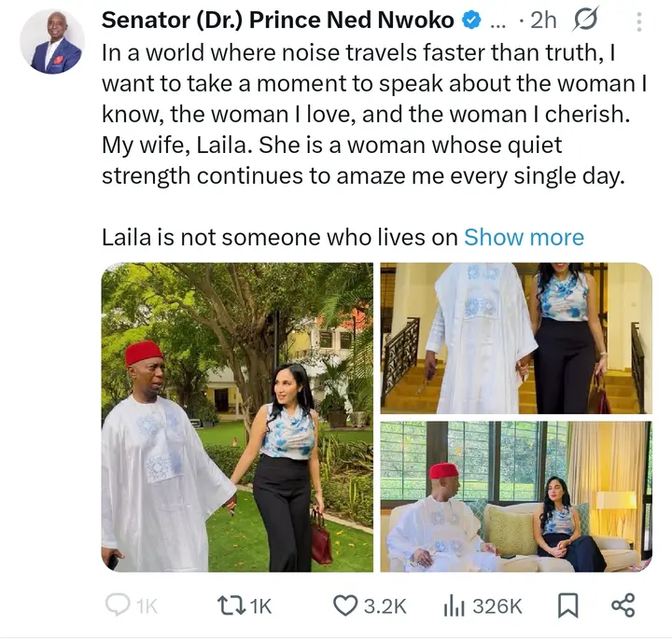The width and height of the screenshot is (672, 639).
Task: Expand the post with Show more
Action: coord(524,237)
